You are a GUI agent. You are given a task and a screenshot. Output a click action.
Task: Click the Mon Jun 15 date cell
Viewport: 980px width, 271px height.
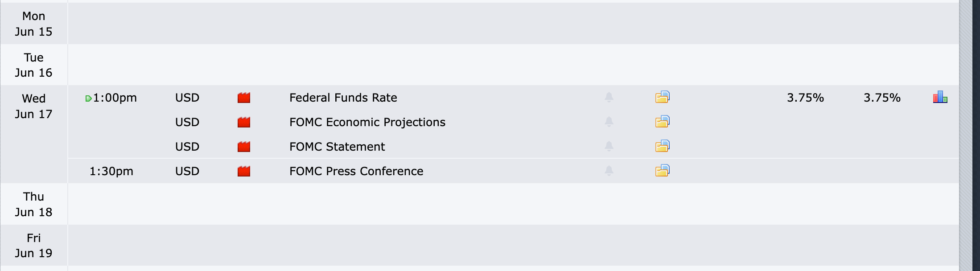pos(34,24)
